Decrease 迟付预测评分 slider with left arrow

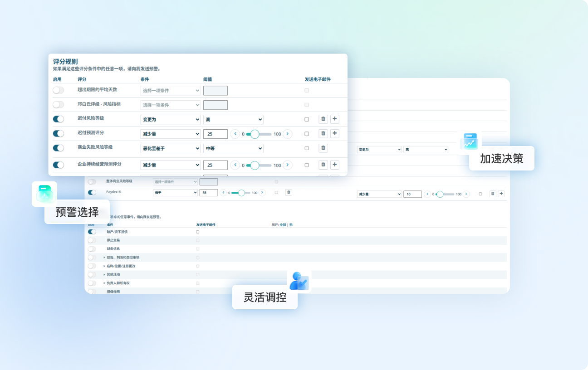(x=235, y=134)
